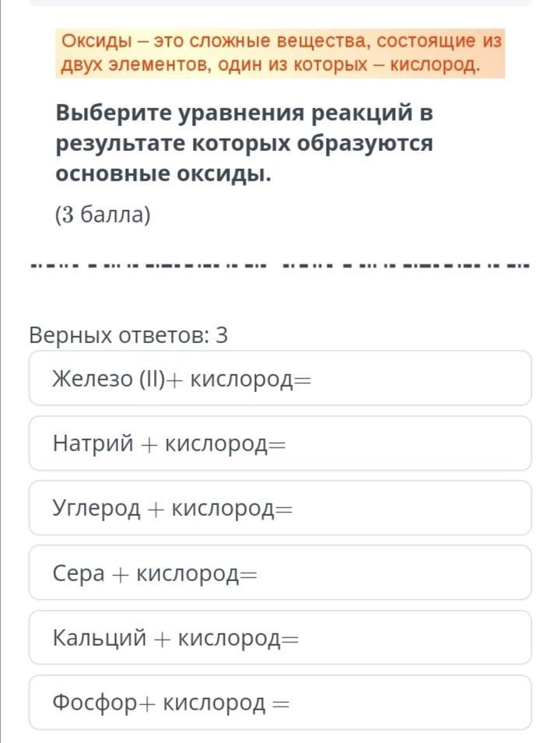Pick the 'Углерод + кислород=' option
The width and height of the screenshot is (560, 743).
click(280, 509)
